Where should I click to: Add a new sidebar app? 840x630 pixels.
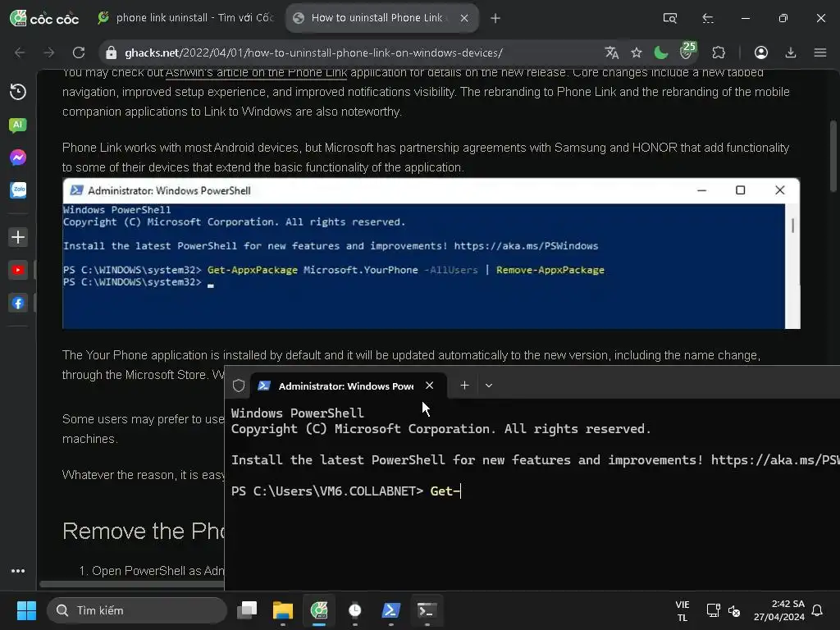click(x=18, y=237)
